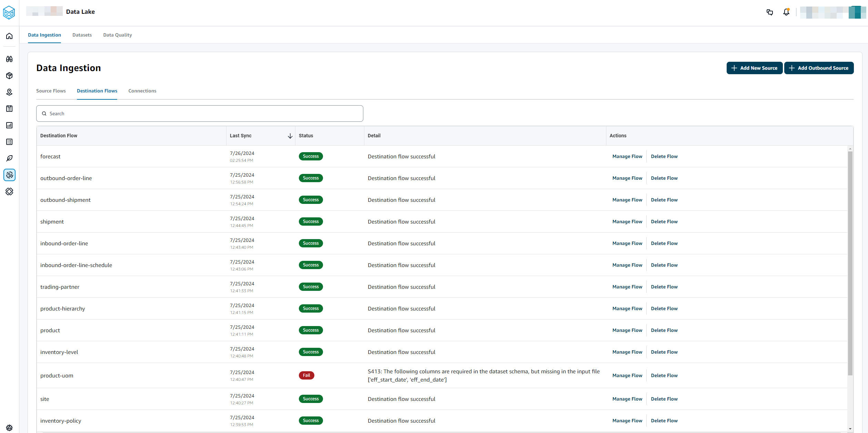The image size is (868, 433).
Task: Open the settings gear icon at bottom
Action: (9, 427)
